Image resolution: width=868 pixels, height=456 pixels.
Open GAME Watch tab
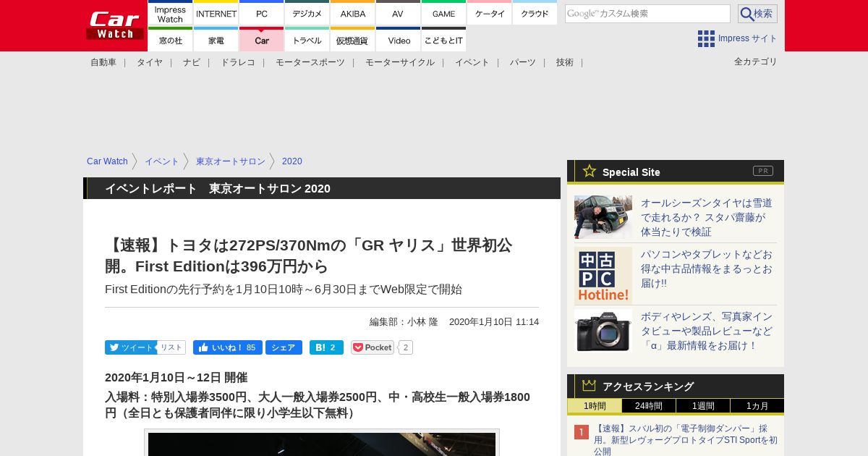point(443,13)
